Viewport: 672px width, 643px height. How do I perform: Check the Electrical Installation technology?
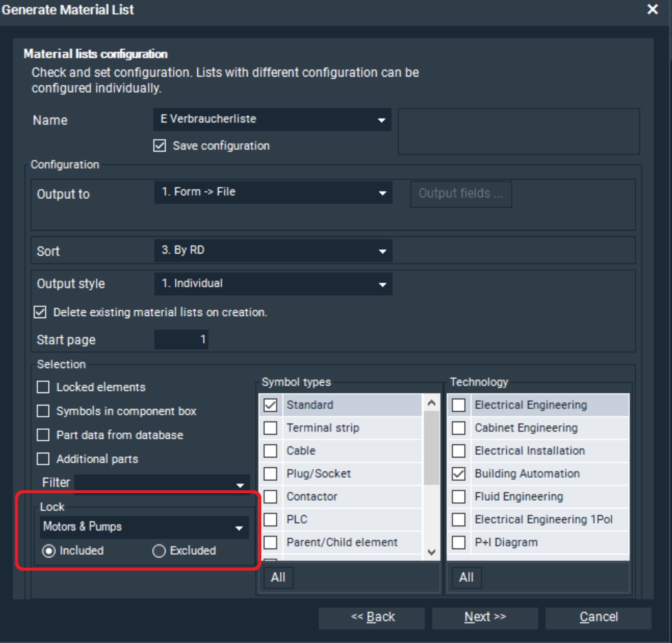pos(459,451)
